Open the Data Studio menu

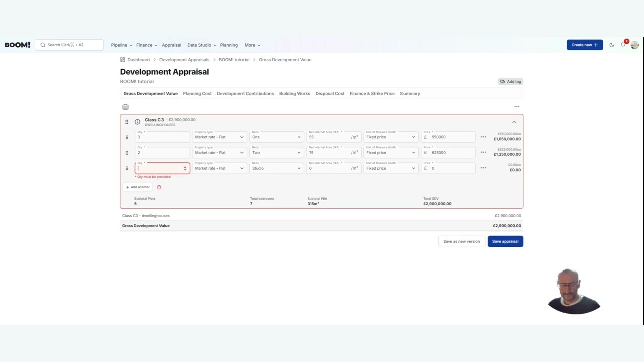tap(202, 45)
